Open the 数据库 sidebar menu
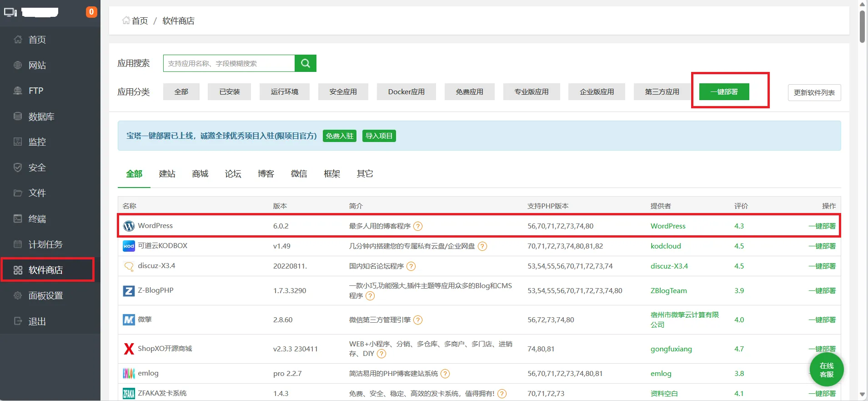 pyautogui.click(x=41, y=117)
